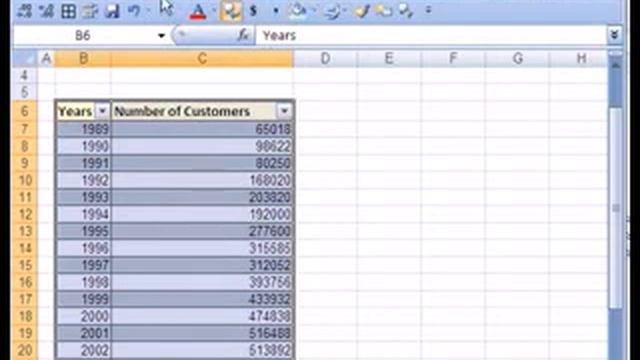
Task: Save the workbook with the floppy disk icon
Action: pyautogui.click(x=111, y=11)
